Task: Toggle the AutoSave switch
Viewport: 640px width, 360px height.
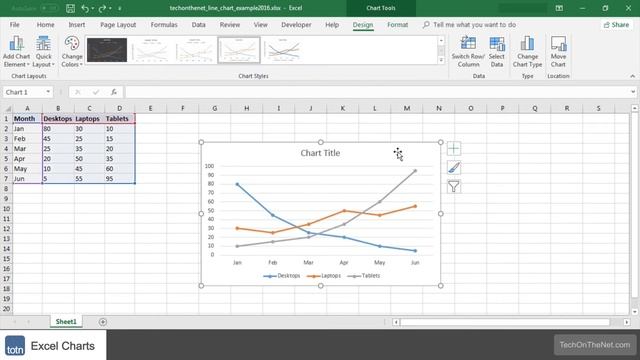Action: [49, 8]
